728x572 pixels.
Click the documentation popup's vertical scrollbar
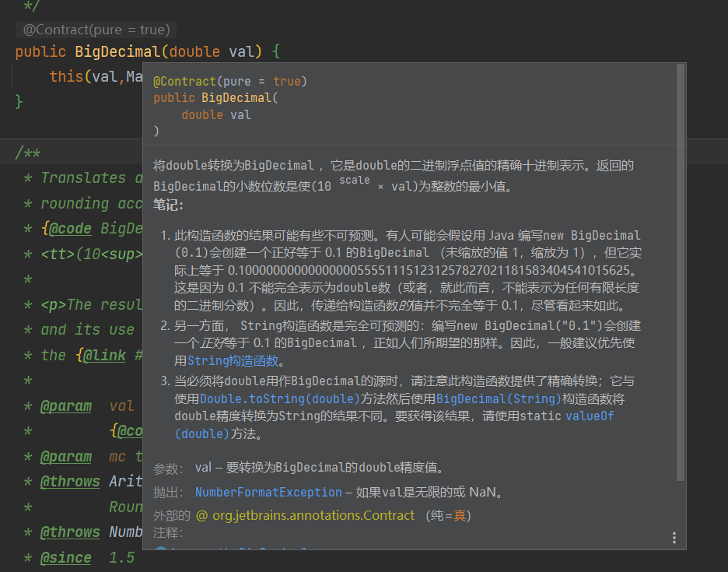(681, 272)
